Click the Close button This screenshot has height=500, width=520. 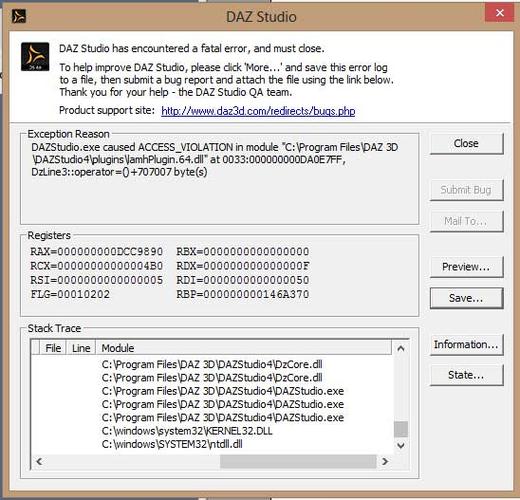[x=466, y=143]
